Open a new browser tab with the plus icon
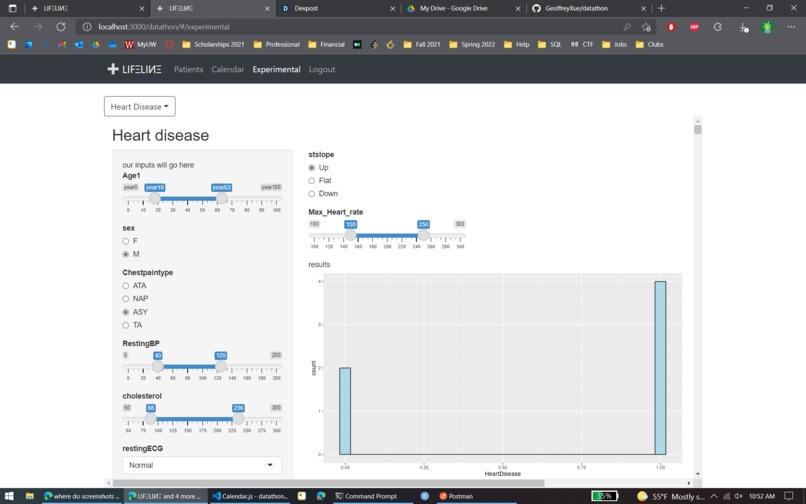Screen dimensions: 806x504 pos(661,8)
